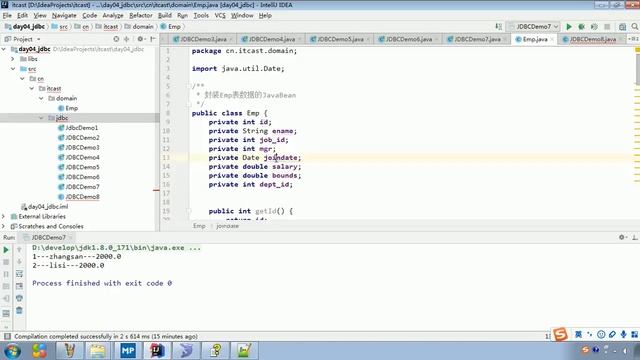Open the Navigate menu
Screen dimensions: 640x360
pos(64,16)
